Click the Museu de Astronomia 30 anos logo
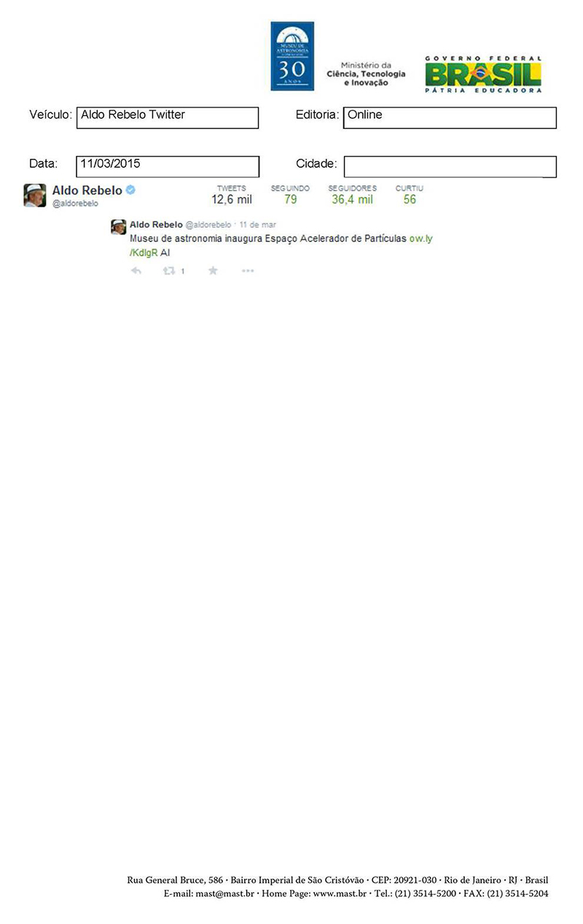The width and height of the screenshot is (583, 924). coord(292,56)
